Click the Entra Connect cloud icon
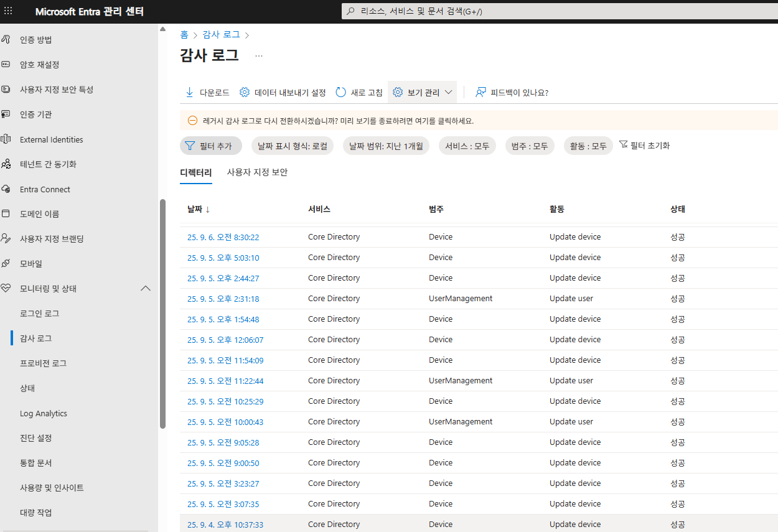This screenshot has height=532, width=778. coord(6,189)
